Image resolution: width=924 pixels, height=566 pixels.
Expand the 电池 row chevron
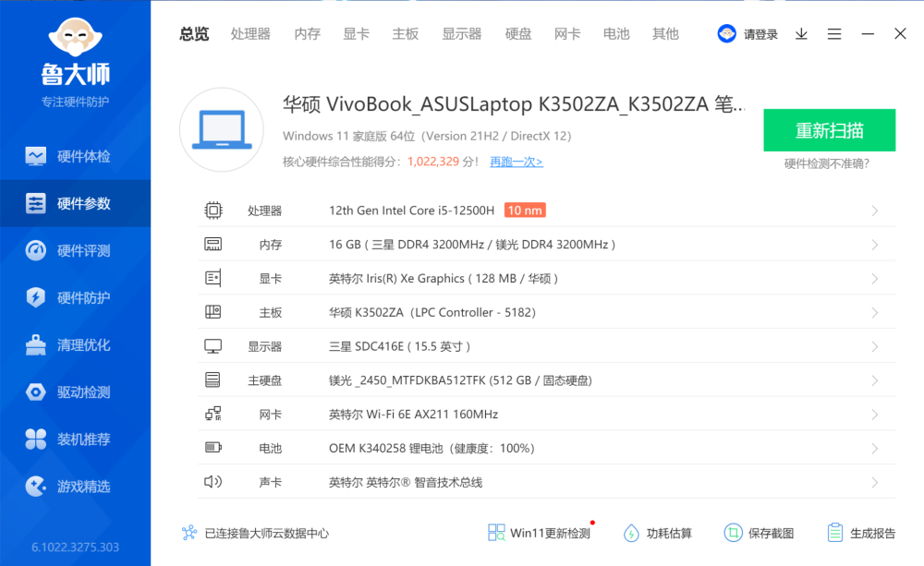pyautogui.click(x=874, y=449)
